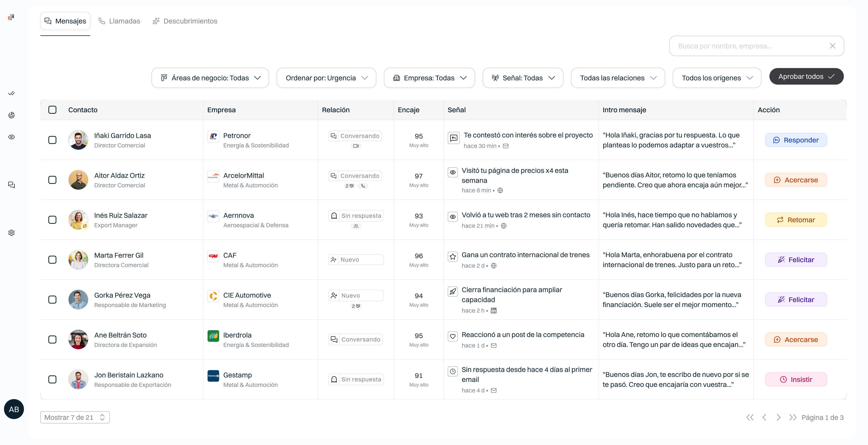
Task: Click the search by name input field
Action: [751, 46]
